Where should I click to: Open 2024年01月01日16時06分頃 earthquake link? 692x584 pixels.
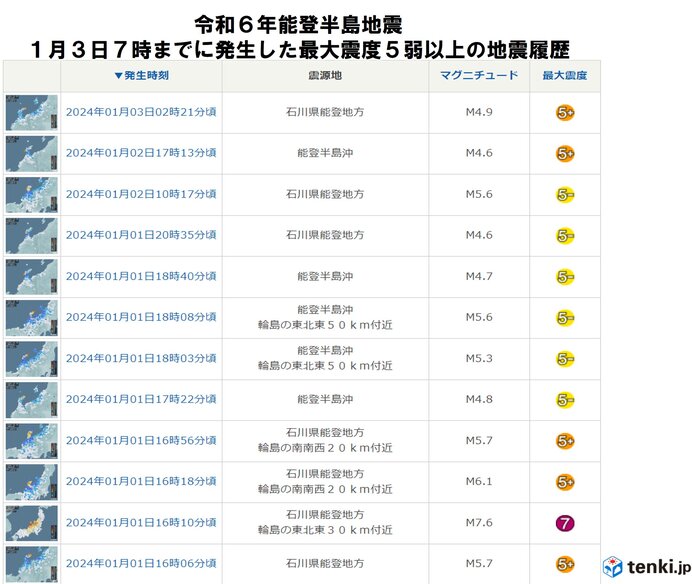pyautogui.click(x=141, y=564)
